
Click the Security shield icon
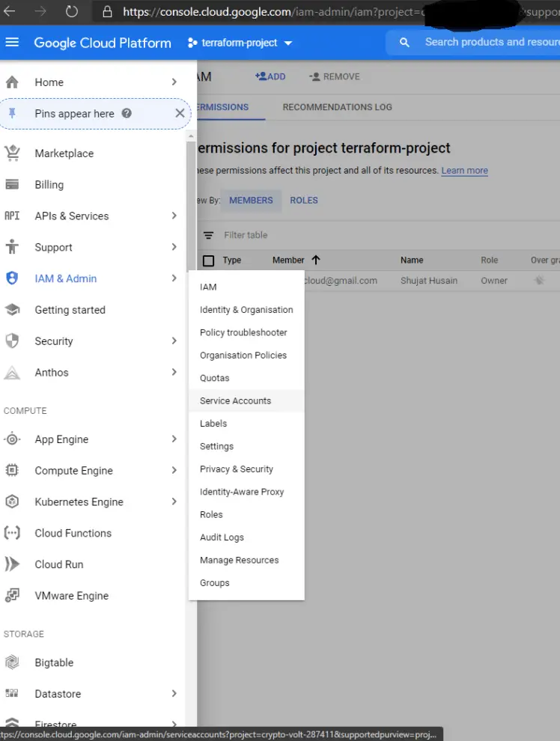coord(12,341)
